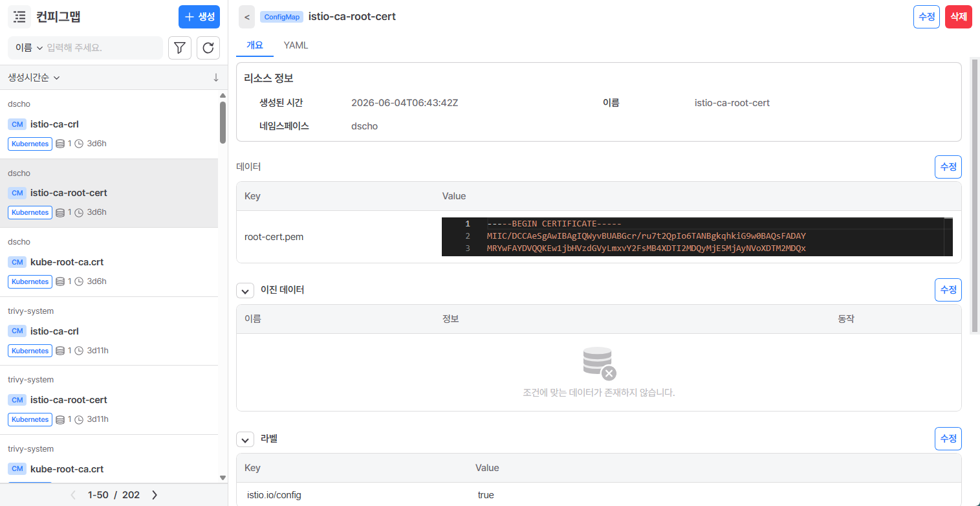Collapse the 이진 데이터 section

[x=245, y=291]
